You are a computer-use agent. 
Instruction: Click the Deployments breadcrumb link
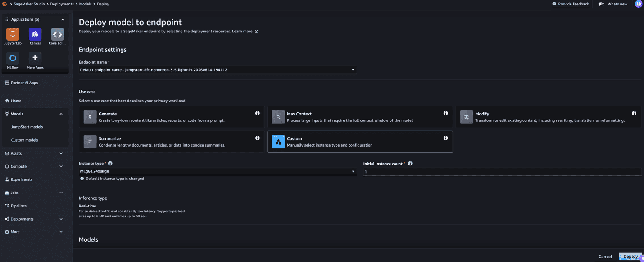62,4
